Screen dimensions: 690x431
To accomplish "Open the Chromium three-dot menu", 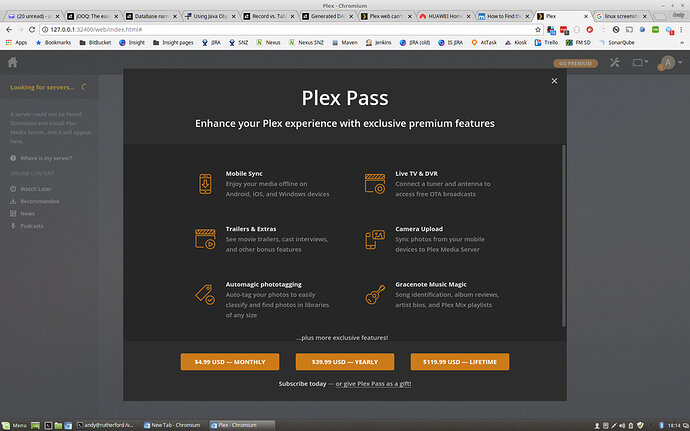I will point(681,29).
